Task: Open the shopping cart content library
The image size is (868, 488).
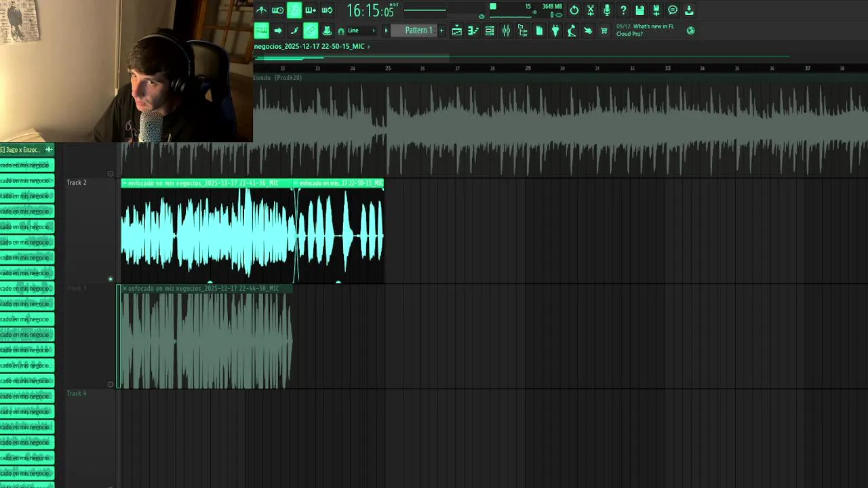Action: click(x=604, y=30)
